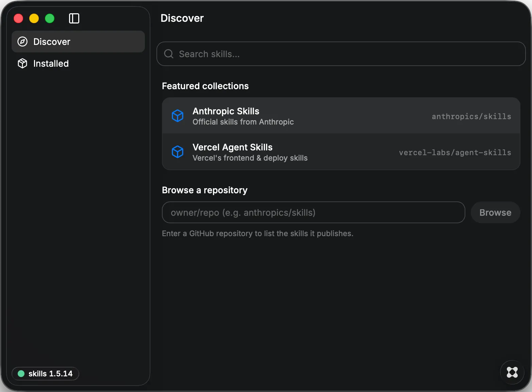The width and height of the screenshot is (532, 392).
Task: Open the Discover sidebar section
Action: pyautogui.click(x=78, y=42)
